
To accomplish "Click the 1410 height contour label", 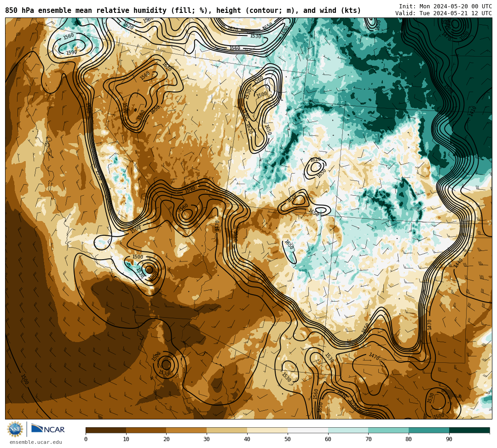I will 472,111.
